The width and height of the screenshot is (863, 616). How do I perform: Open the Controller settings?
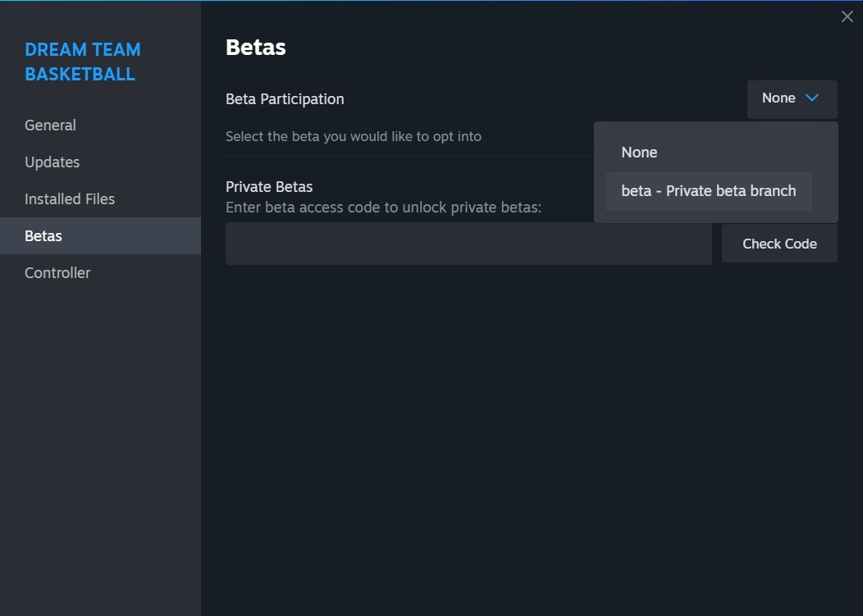100,272
